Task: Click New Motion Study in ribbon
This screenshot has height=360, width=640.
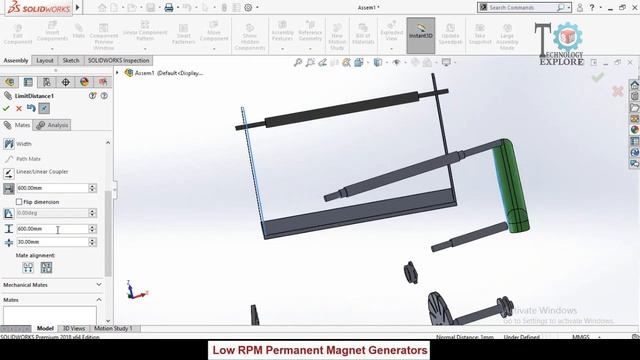Action: 337,37
